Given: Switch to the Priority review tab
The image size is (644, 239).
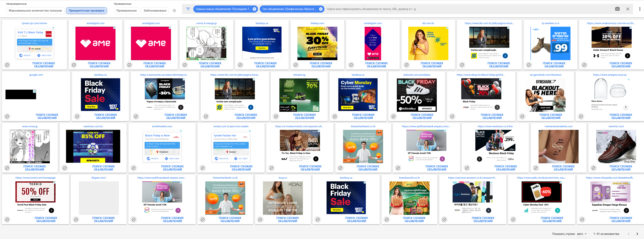Looking at the screenshot, I should pyautogui.click(x=86, y=11).
